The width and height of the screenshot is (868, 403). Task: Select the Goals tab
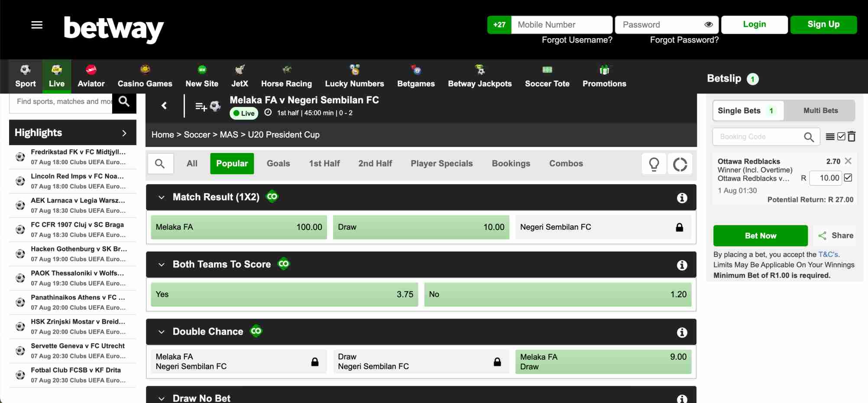click(x=278, y=164)
